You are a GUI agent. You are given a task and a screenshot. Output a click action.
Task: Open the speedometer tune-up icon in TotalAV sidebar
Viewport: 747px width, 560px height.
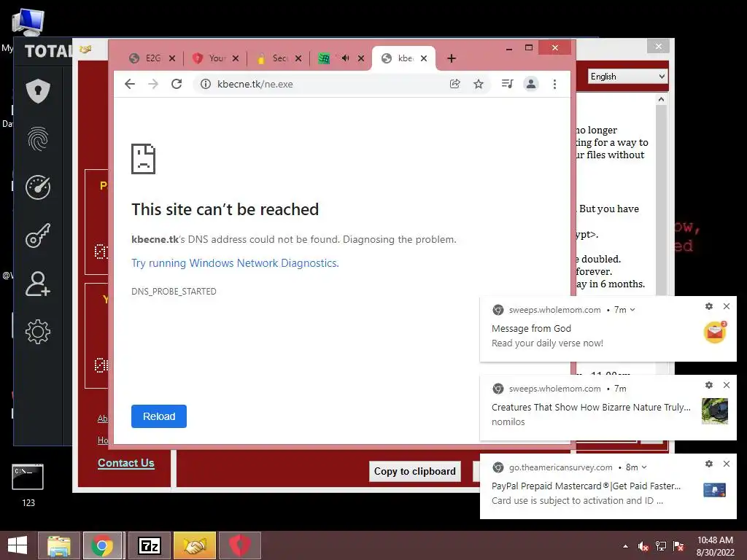[38, 187]
